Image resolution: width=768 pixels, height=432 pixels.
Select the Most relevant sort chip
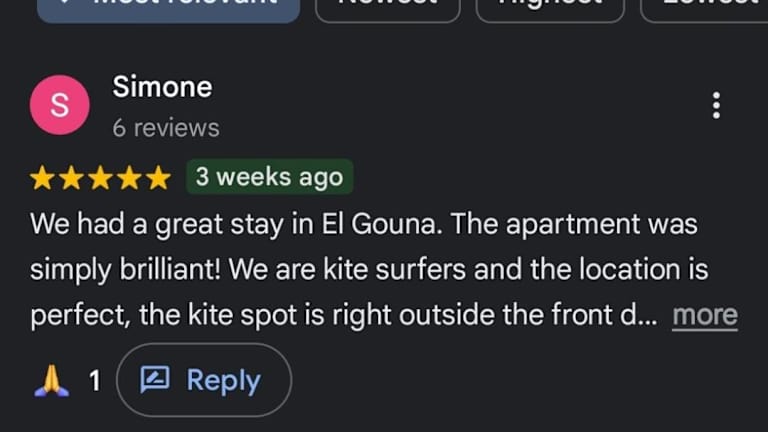click(x=168, y=6)
